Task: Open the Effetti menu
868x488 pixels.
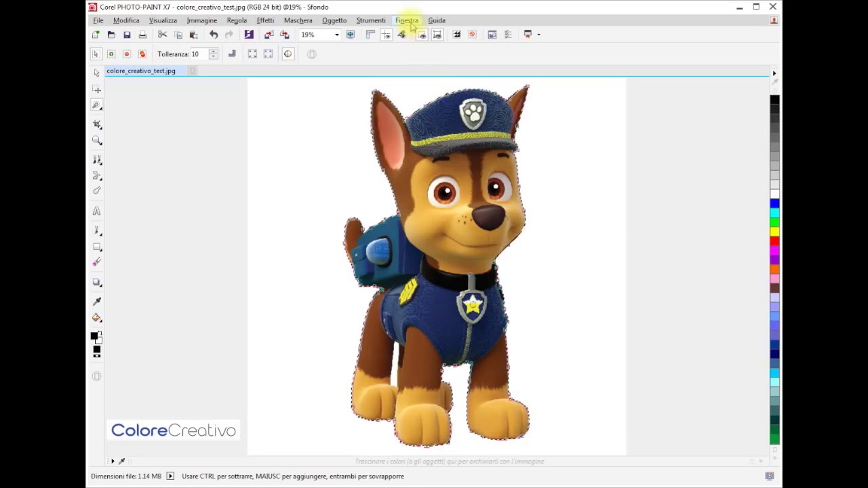Action: coord(265,20)
